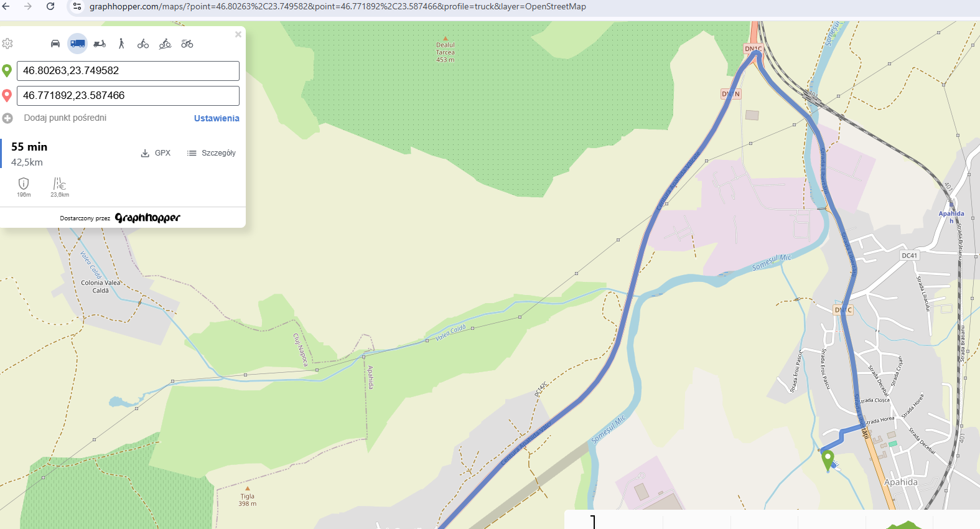980x529 pixels.
Task: Open the Ustawienia settings link
Action: 217,118
